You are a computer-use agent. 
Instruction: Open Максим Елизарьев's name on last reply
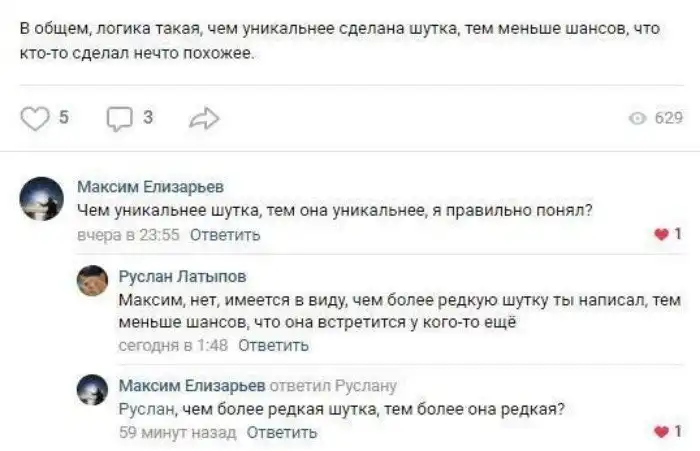click(x=192, y=386)
